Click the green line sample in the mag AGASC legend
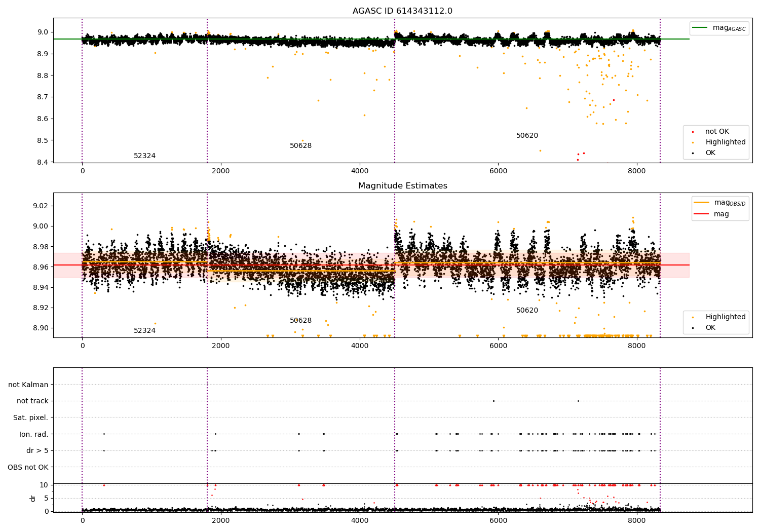 (700, 28)
